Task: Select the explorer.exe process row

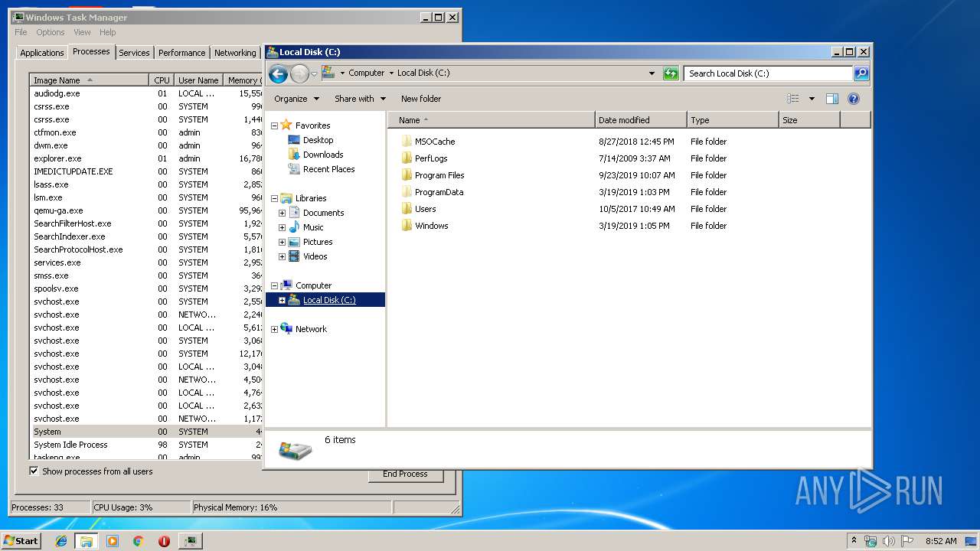Action: (145, 158)
